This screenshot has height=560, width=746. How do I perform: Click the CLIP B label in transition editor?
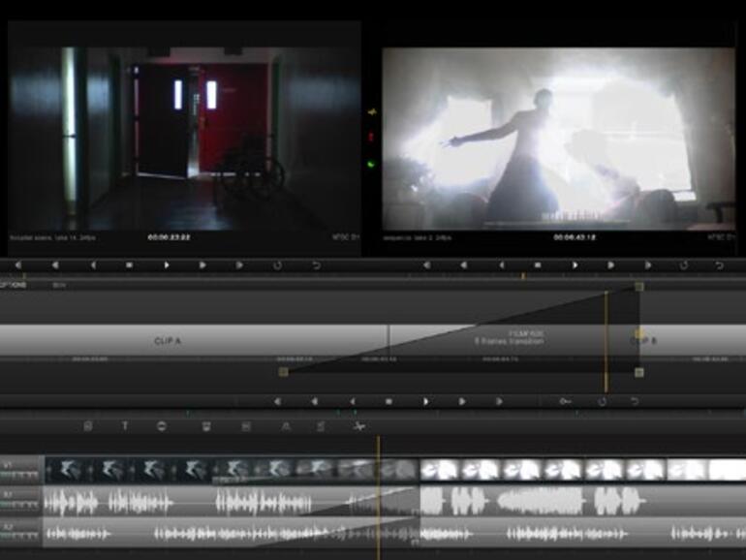(x=643, y=341)
